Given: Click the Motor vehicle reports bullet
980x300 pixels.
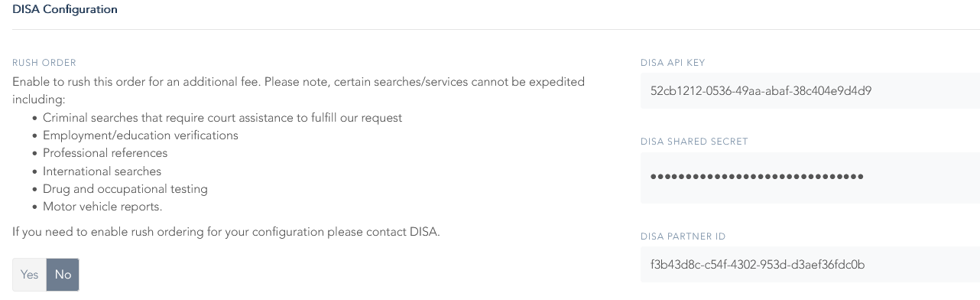Looking at the screenshot, I should tap(102, 207).
